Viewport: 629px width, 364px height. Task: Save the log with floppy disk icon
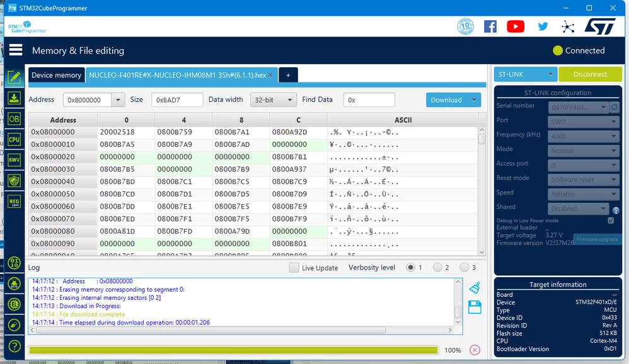[475, 307]
